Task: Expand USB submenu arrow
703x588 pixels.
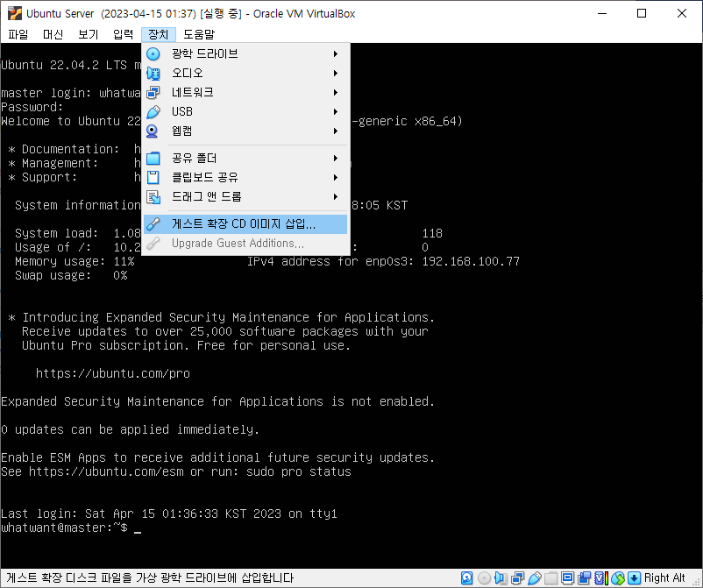Action: 336,111
